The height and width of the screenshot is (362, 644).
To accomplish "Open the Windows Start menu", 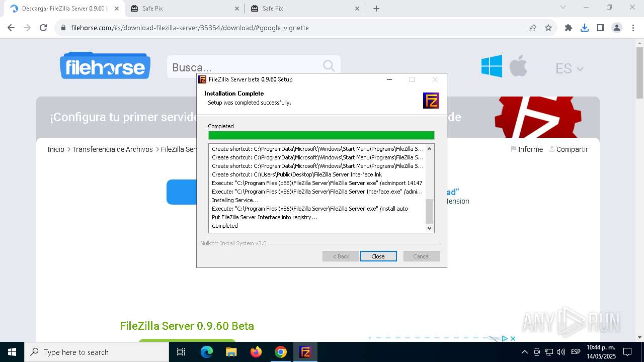I will [12, 352].
